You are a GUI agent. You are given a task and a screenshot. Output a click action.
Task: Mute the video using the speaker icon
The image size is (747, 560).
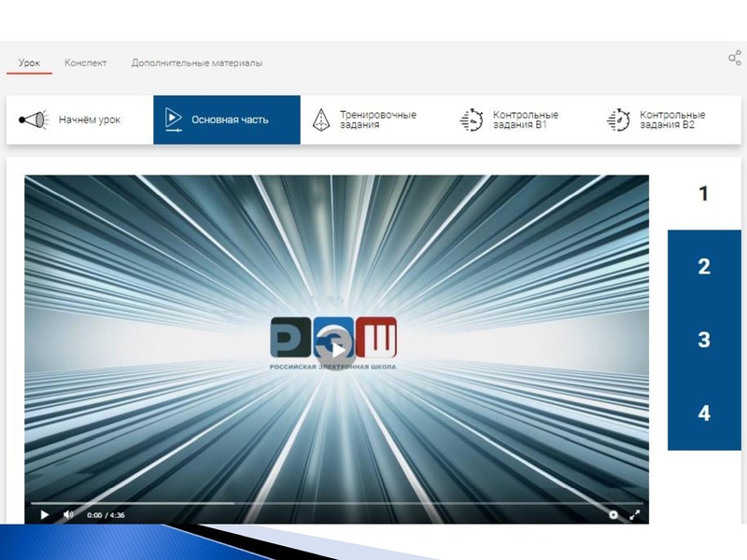coord(68,514)
